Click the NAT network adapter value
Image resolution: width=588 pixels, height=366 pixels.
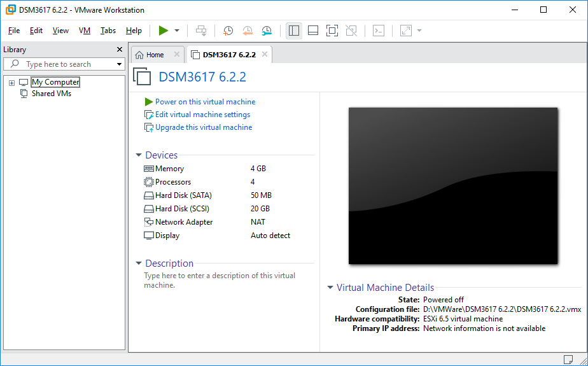click(x=258, y=222)
